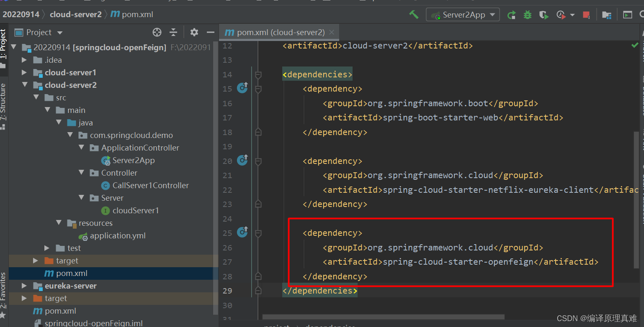644x327 pixels.
Task: Open the Server2App run configuration dropdown
Action: click(463, 15)
